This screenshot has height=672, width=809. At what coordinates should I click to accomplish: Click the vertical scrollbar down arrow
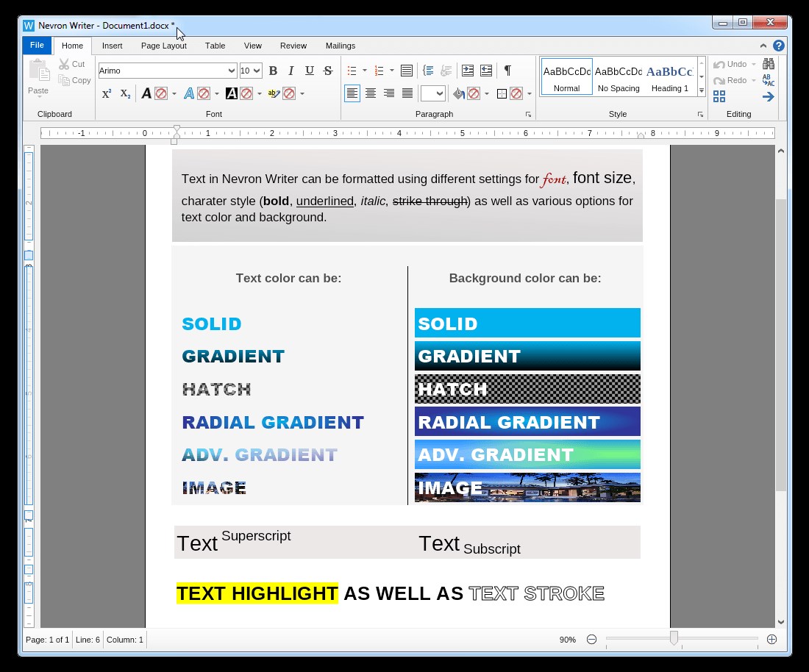[x=781, y=622]
